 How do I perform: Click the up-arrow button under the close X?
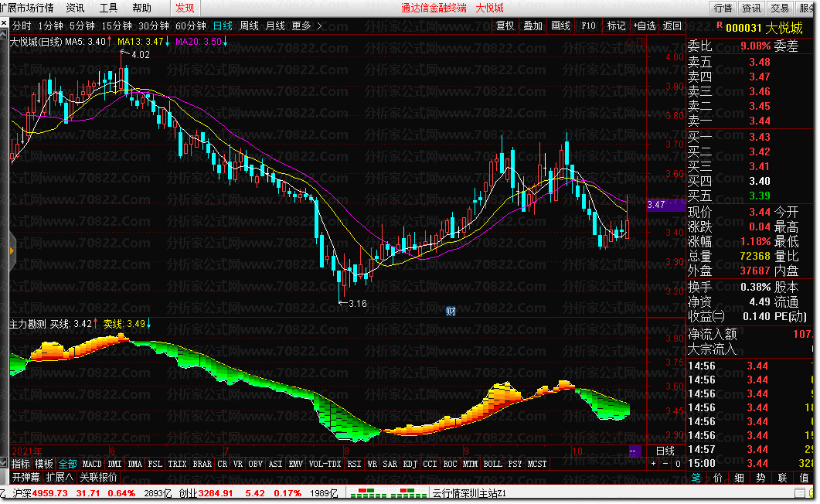point(4,35)
